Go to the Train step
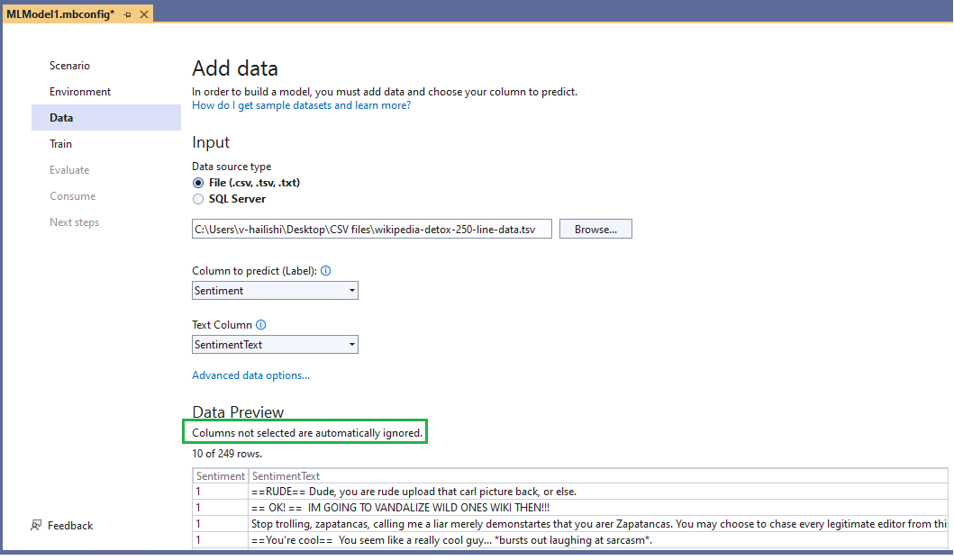Screen dimensions: 954x560 pyautogui.click(x=60, y=143)
